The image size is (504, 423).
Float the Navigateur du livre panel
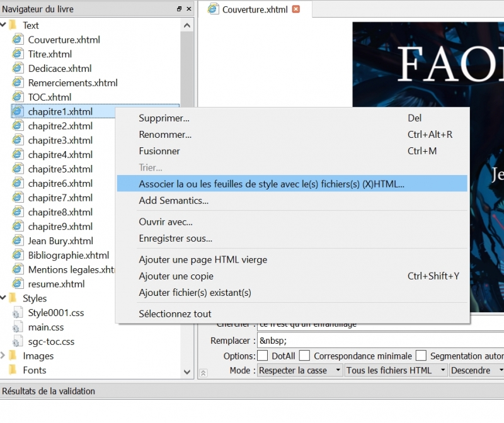(x=180, y=8)
